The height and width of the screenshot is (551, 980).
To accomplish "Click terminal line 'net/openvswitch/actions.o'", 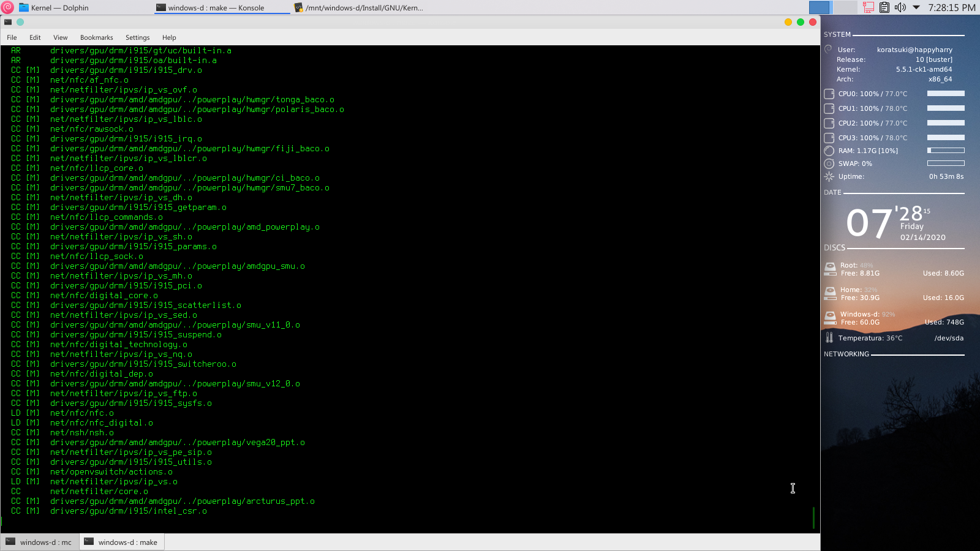I will [x=111, y=471].
